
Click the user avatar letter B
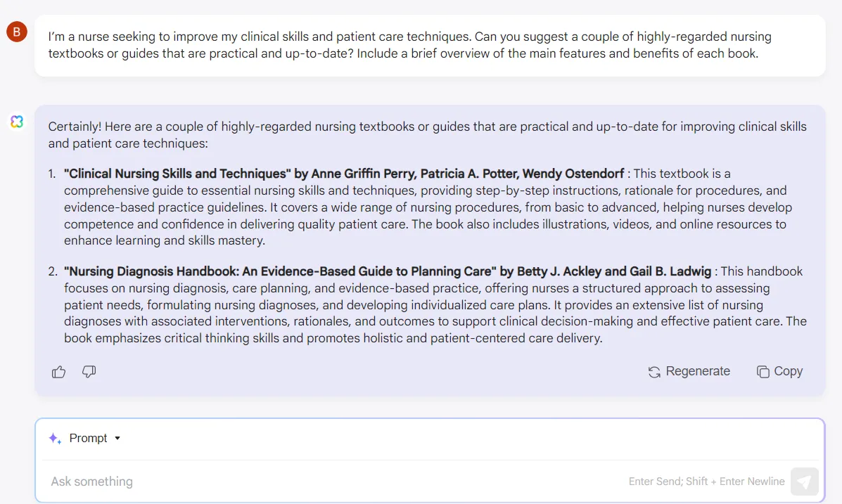click(x=17, y=32)
